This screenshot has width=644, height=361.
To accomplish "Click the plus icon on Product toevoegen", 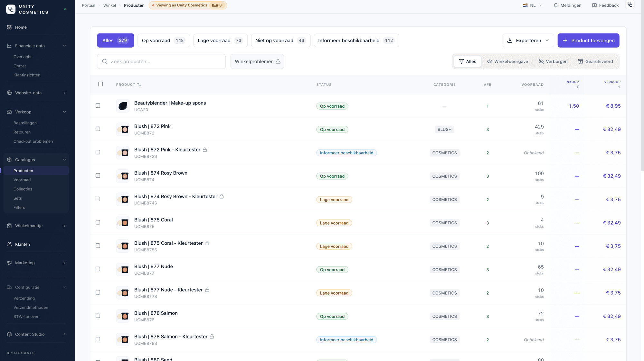I will click(565, 41).
